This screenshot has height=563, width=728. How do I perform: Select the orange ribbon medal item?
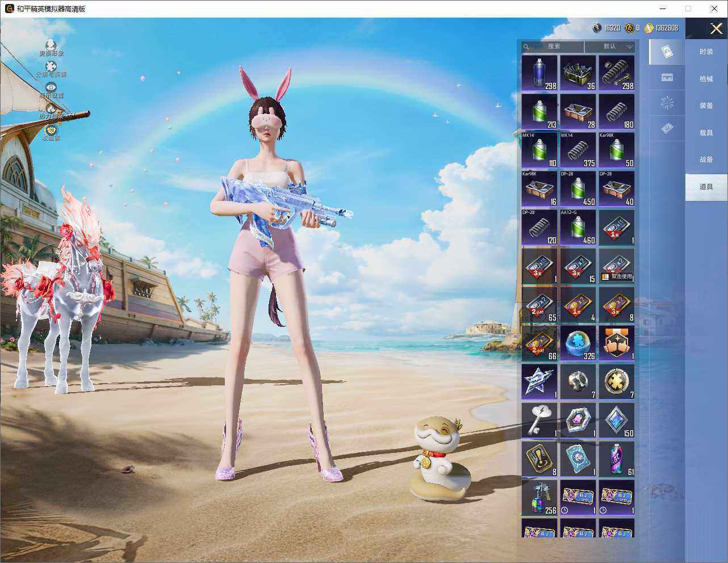point(617,343)
